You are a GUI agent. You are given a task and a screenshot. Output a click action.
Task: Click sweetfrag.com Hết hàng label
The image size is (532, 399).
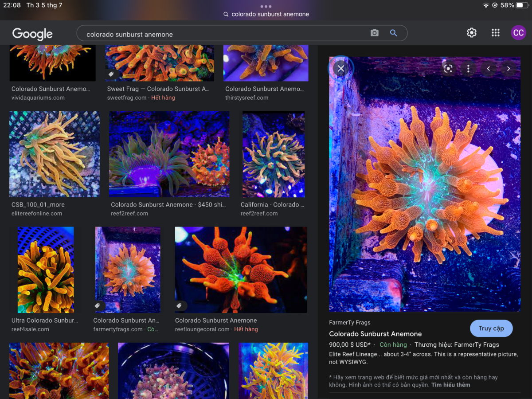click(x=163, y=98)
